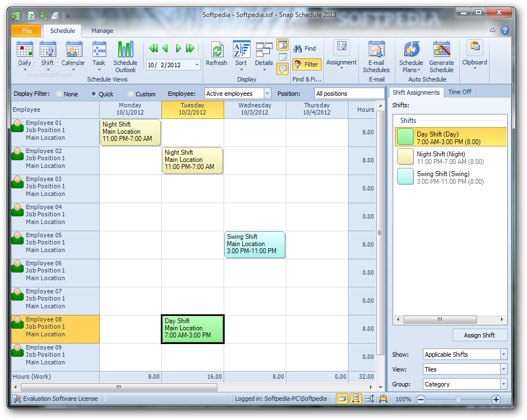The height and width of the screenshot is (420, 527).
Task: Open the Assignment menu
Action: point(341,54)
